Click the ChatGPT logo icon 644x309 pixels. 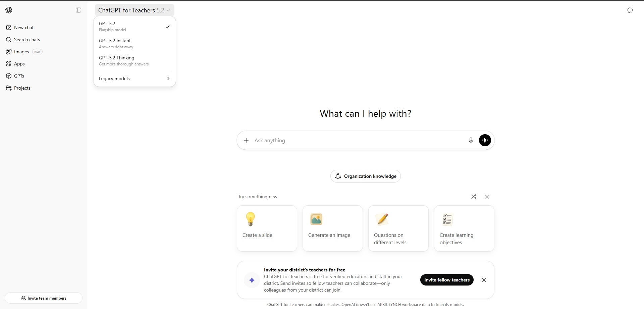pos(9,10)
